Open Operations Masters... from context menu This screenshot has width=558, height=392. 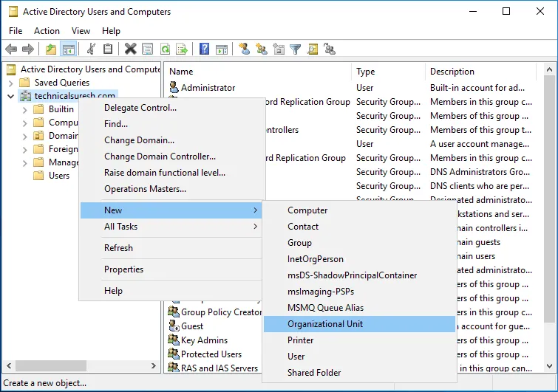coord(171,189)
